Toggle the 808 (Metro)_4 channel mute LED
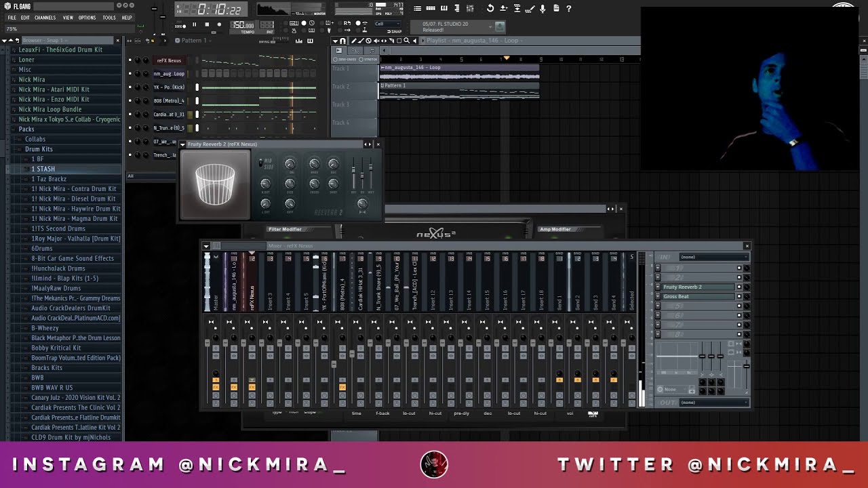Viewport: 868px width, 488px height. coord(130,101)
